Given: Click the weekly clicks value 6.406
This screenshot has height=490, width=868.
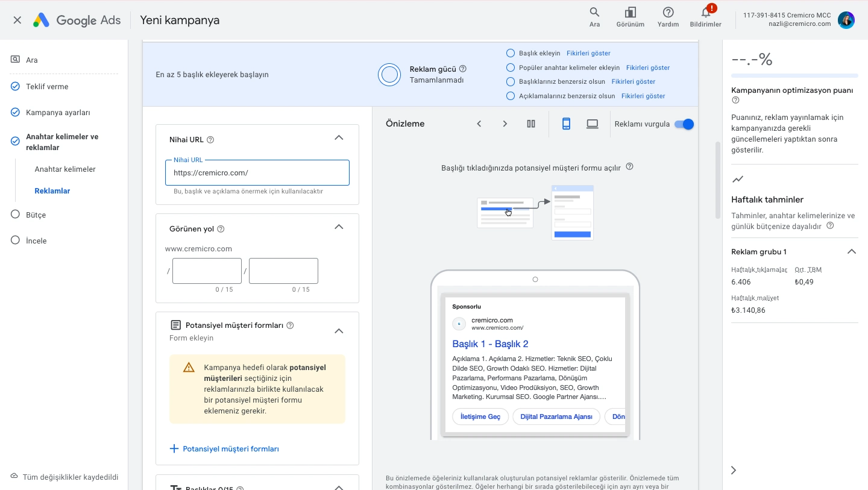Looking at the screenshot, I should coord(741,282).
